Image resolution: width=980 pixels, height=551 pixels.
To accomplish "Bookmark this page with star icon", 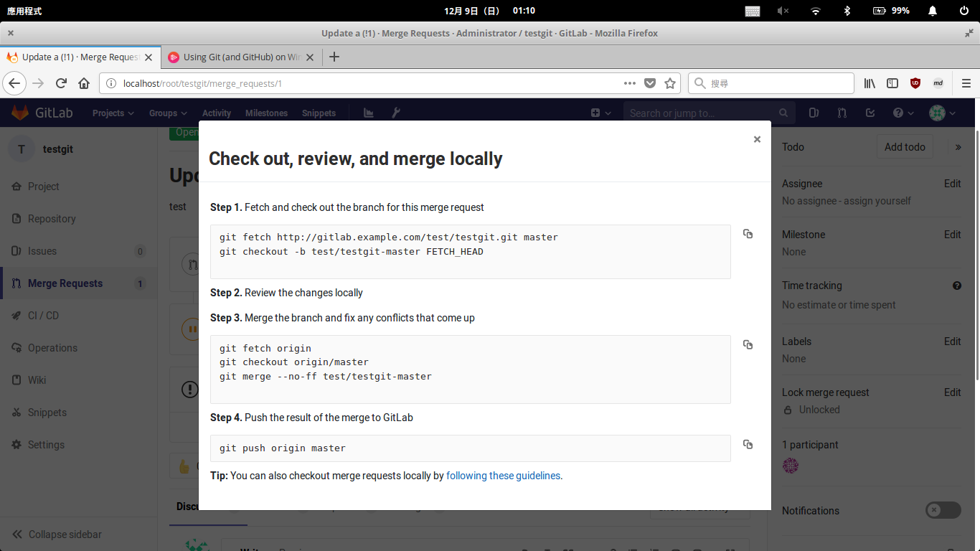I will tap(670, 83).
